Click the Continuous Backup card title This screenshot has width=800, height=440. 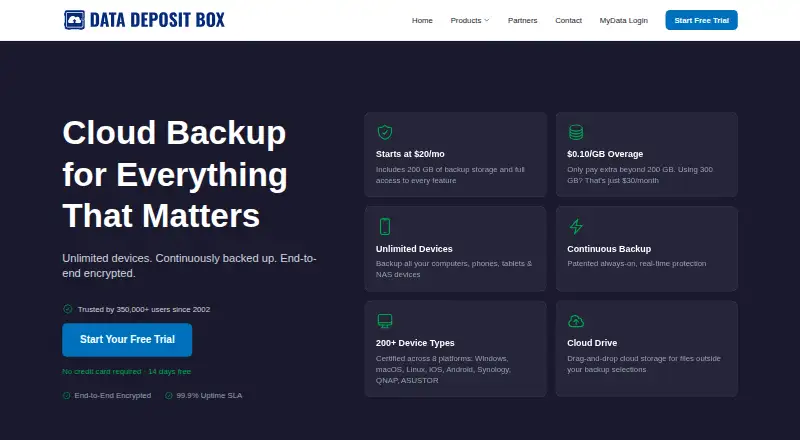click(x=609, y=249)
